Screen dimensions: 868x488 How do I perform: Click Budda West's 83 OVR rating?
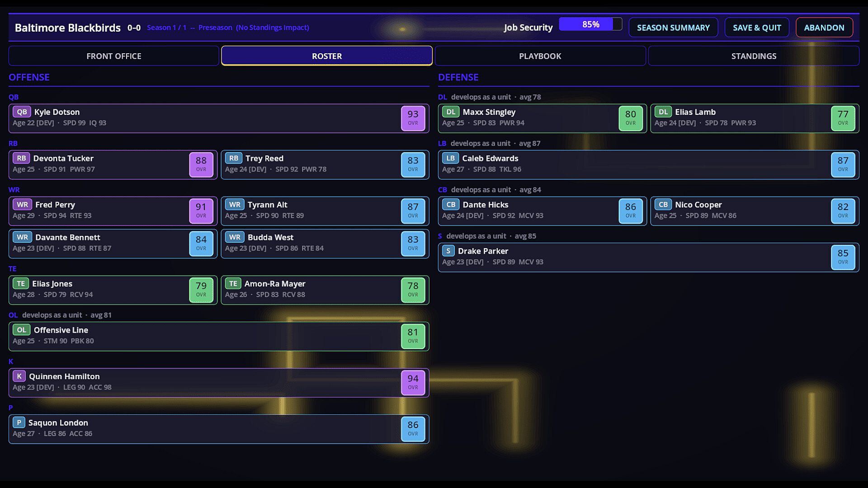click(413, 244)
